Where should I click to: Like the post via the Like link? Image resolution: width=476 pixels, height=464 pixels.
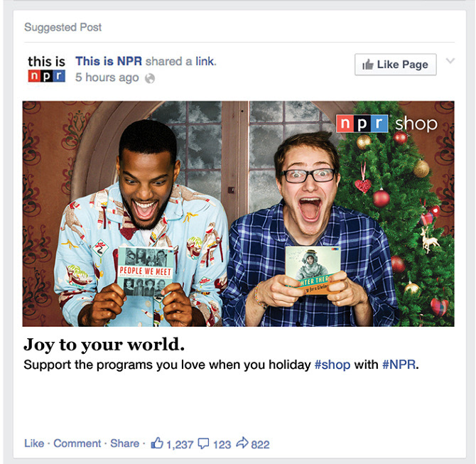click(34, 443)
